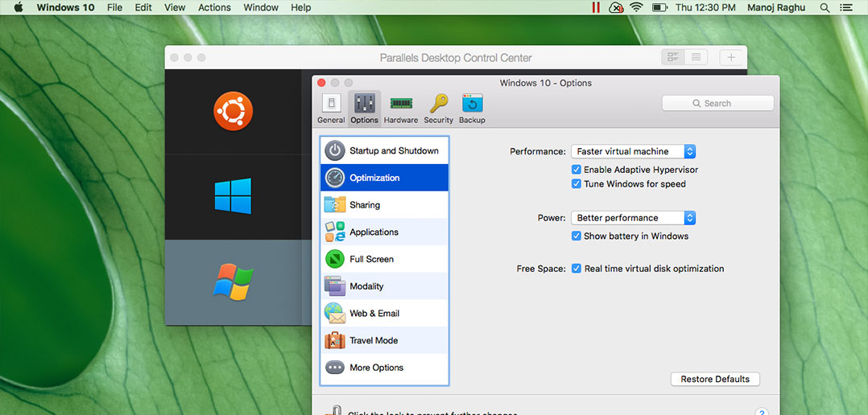The image size is (868, 415).
Task: Select the Windows 10 virtual machine icon
Action: click(233, 195)
